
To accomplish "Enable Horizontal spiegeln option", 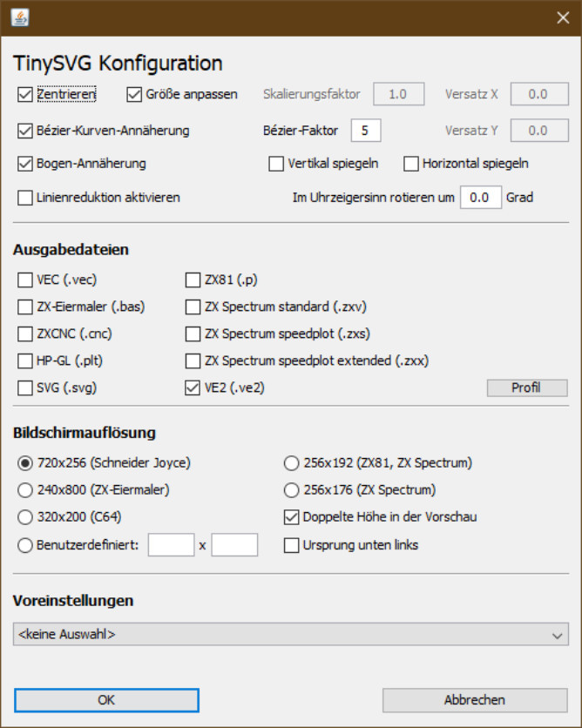I will (x=411, y=164).
